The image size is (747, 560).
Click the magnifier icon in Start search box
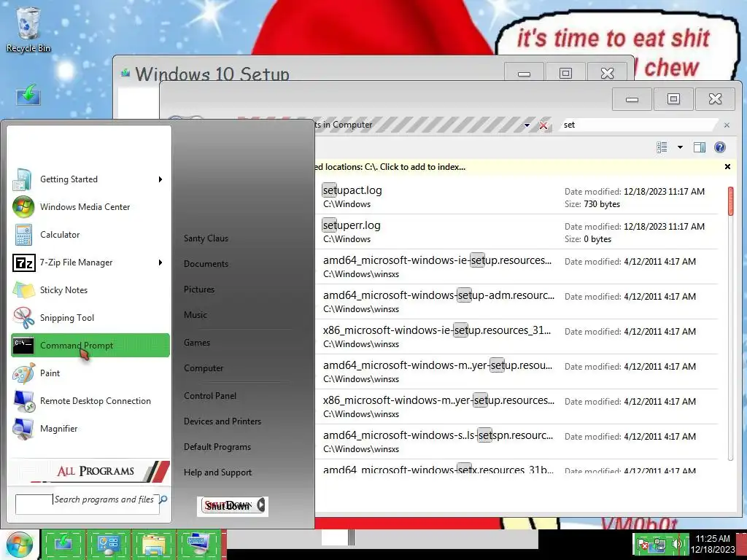coord(163,499)
